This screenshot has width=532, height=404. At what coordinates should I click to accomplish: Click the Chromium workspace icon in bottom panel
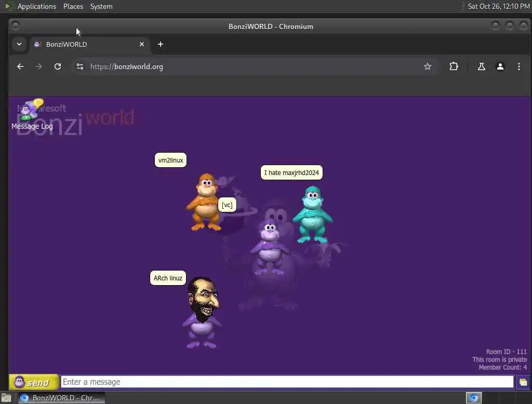point(474,398)
